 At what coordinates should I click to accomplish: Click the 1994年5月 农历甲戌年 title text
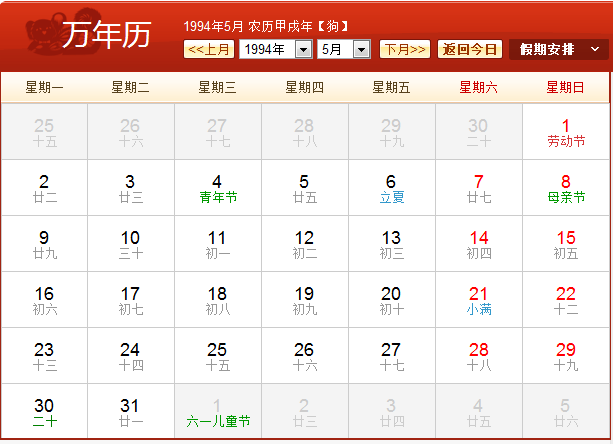(x=266, y=26)
